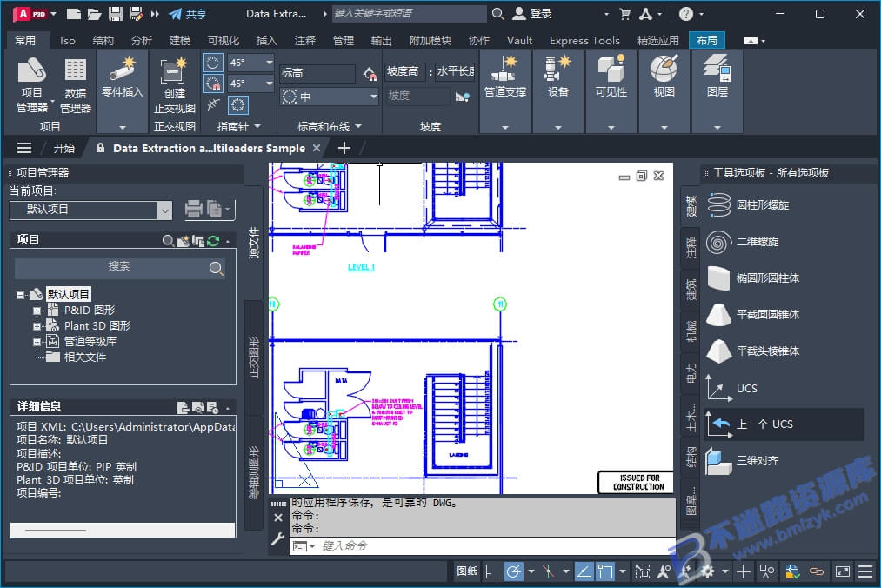Click the details panel horizontal scrollbar
Image resolution: width=881 pixels, height=588 pixels.
point(55,530)
